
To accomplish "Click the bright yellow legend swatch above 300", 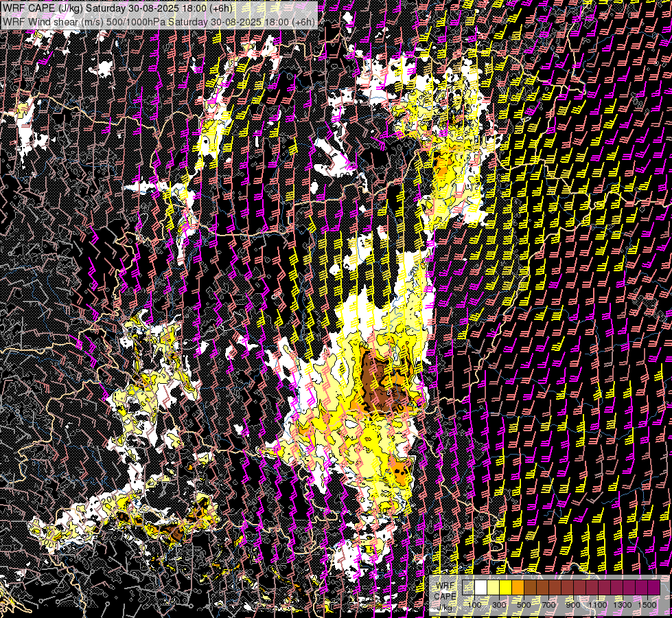I will pos(505,587).
